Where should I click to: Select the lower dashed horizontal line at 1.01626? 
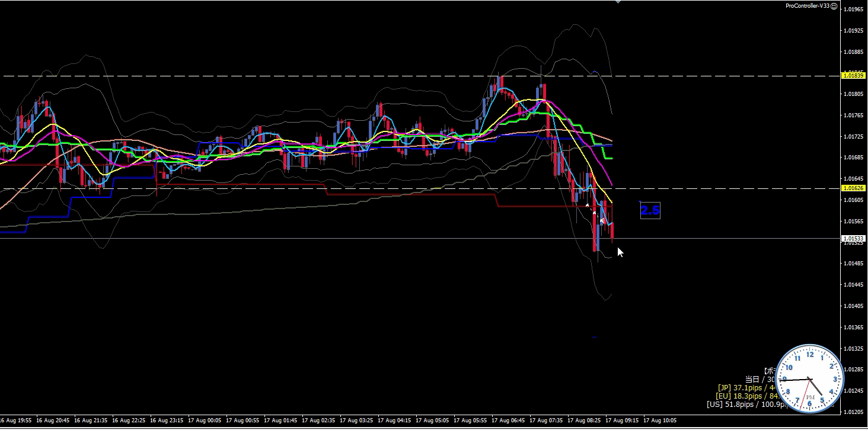420,188
